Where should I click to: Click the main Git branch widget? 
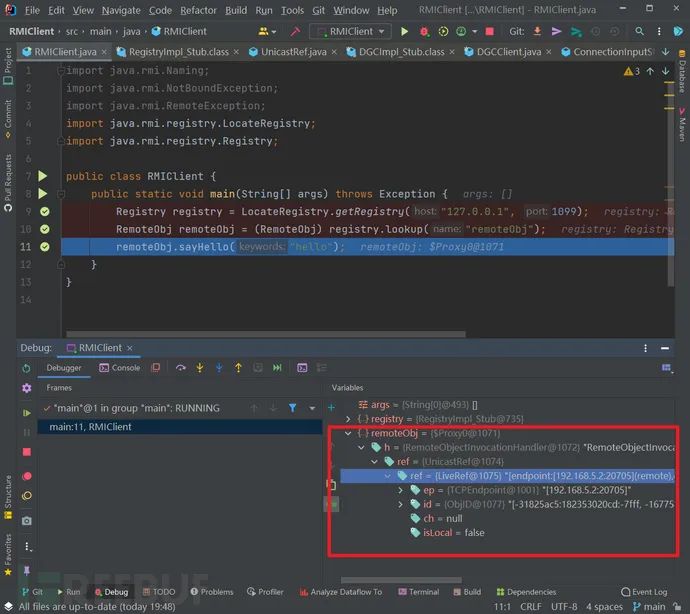coord(649,607)
